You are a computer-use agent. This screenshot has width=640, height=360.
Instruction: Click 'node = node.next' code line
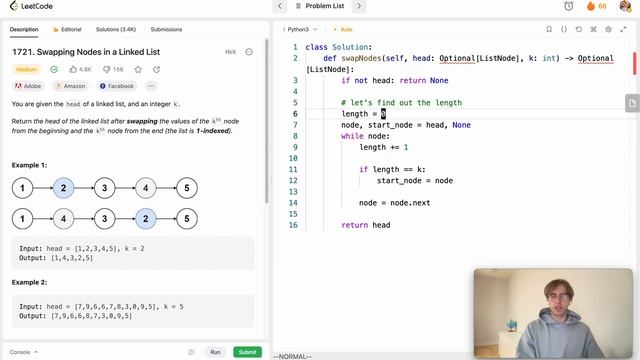[x=394, y=203]
